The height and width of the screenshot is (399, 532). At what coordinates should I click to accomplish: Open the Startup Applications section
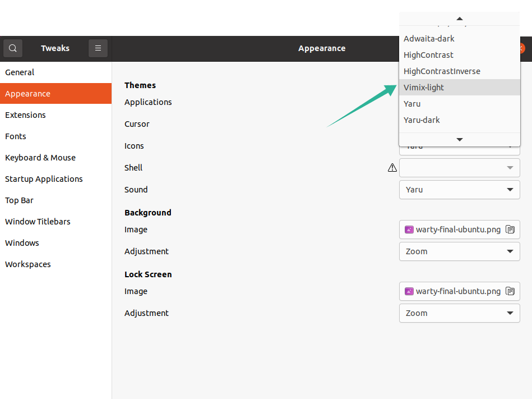pos(44,179)
